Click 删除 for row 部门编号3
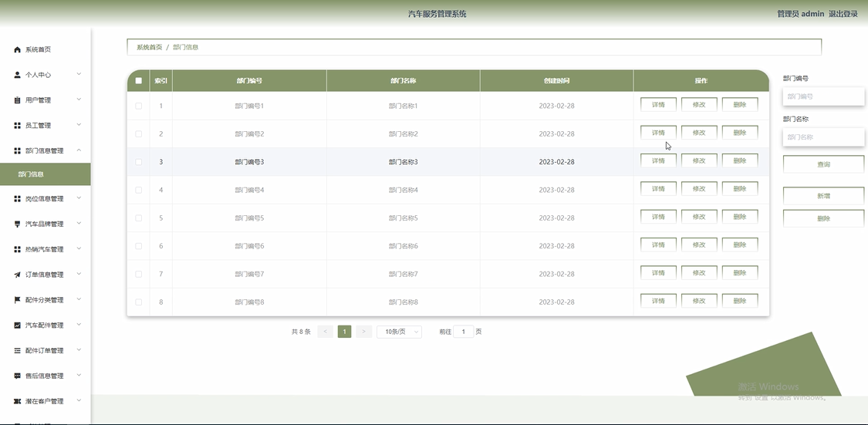 (740, 161)
